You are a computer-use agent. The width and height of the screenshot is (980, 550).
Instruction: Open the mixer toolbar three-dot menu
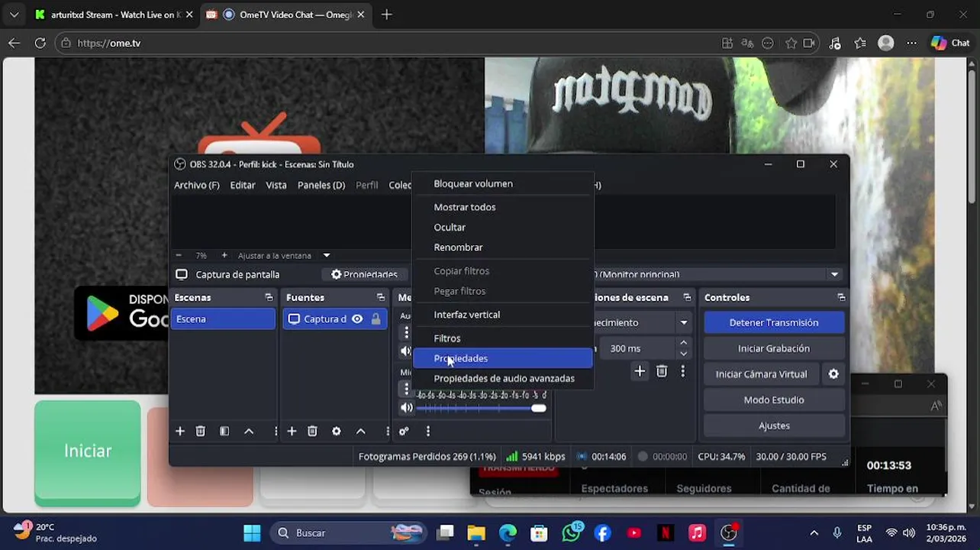pyautogui.click(x=428, y=432)
